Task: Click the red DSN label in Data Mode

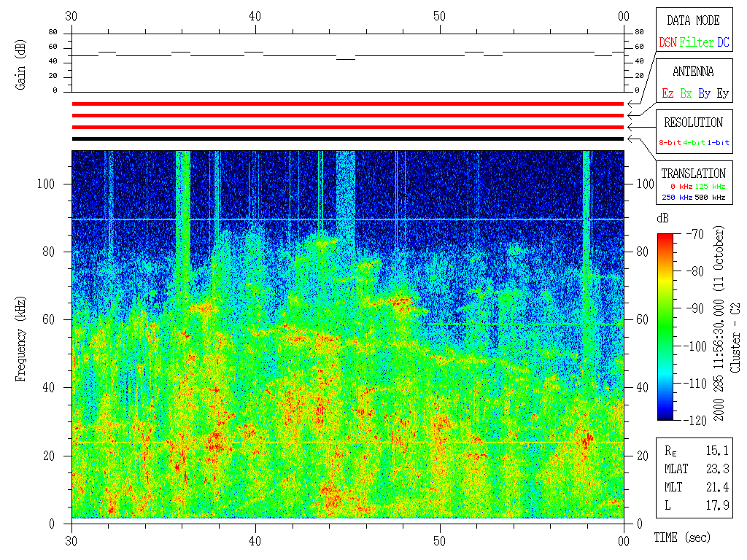Action: click(667, 43)
